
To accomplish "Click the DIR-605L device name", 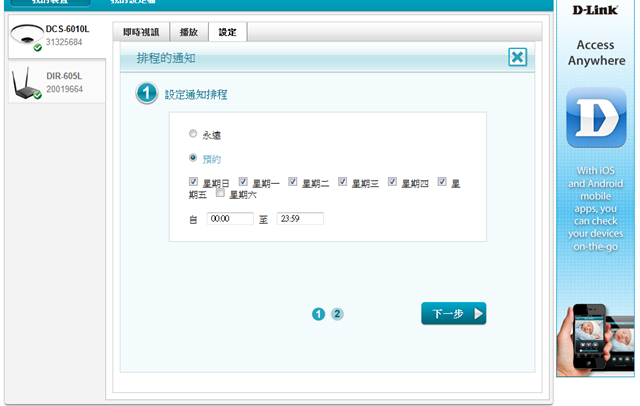I will (x=64, y=76).
